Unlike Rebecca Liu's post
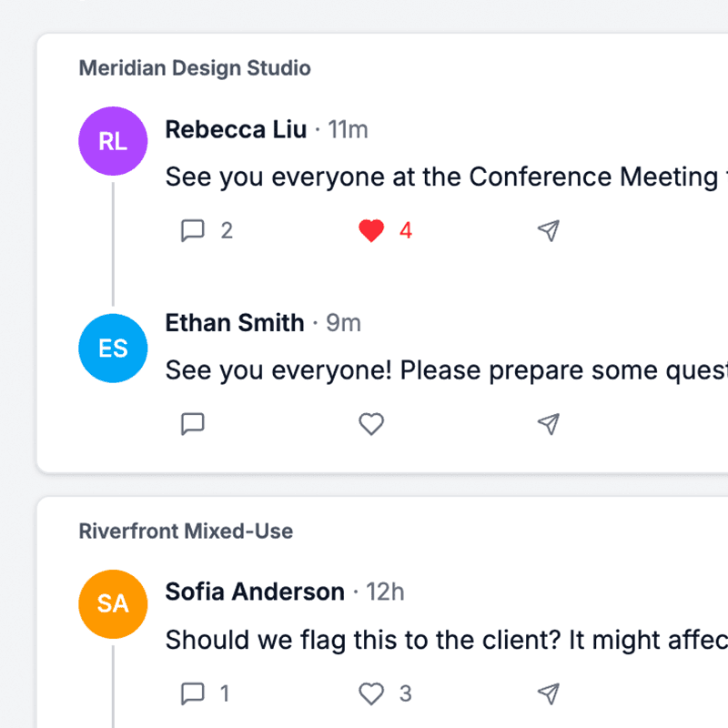This screenshot has width=728, height=728. (371, 230)
